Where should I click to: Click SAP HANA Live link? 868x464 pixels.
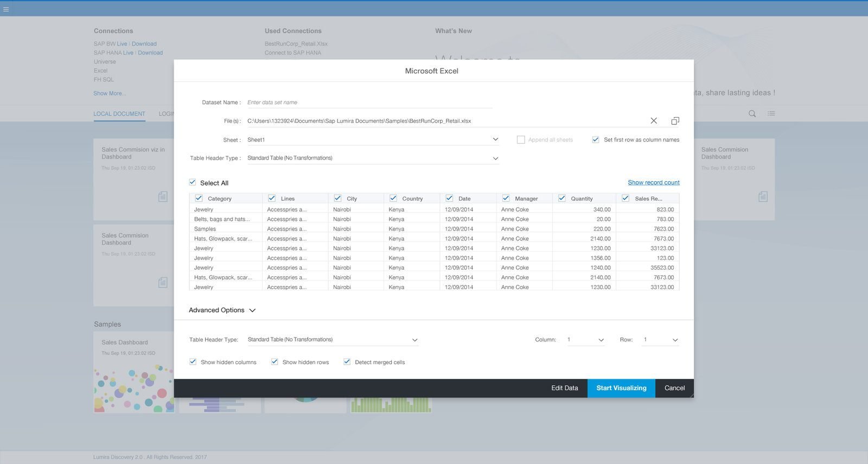(x=128, y=53)
